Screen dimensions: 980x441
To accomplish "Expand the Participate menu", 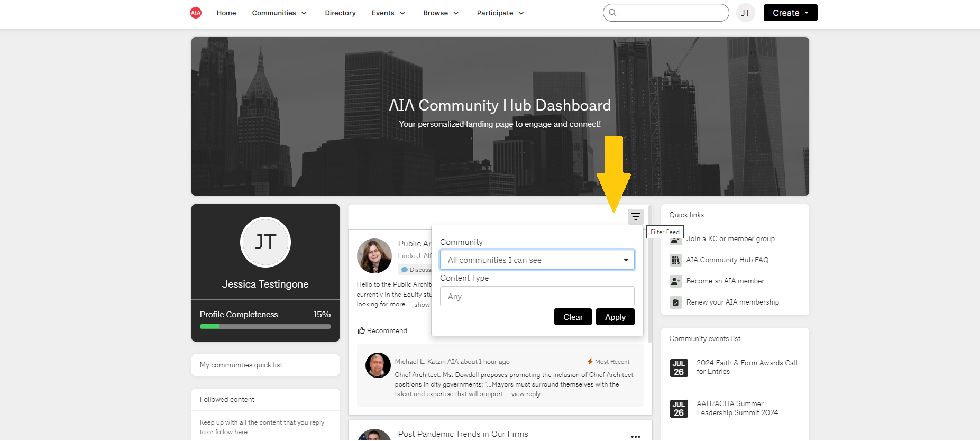I will click(500, 13).
